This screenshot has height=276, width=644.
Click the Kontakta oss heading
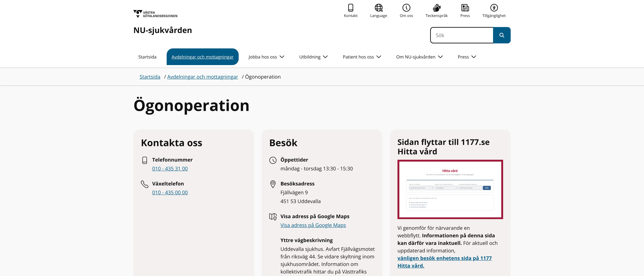tap(172, 143)
